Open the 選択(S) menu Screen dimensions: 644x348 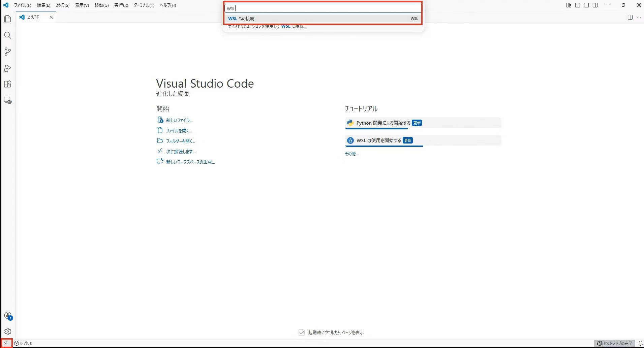(x=63, y=5)
